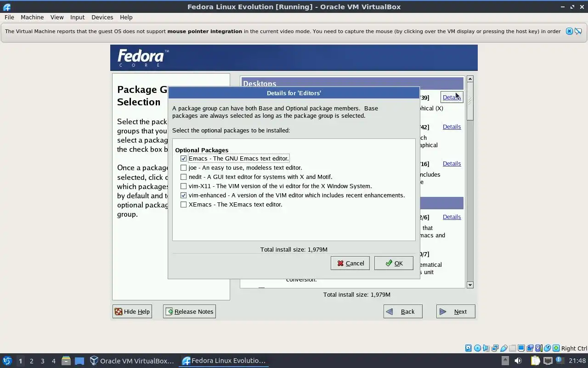
Task: Click the "Details for 'Editors'" dialog title bar
Action: coord(294,93)
